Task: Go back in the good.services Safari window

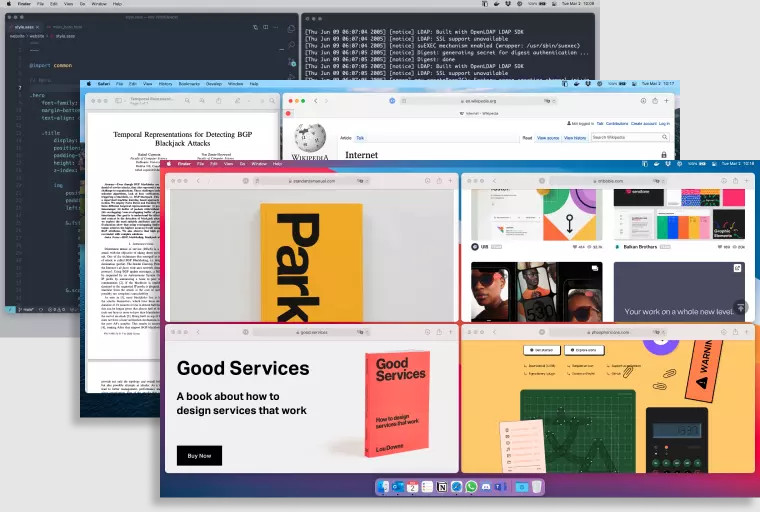Action: (x=198, y=332)
